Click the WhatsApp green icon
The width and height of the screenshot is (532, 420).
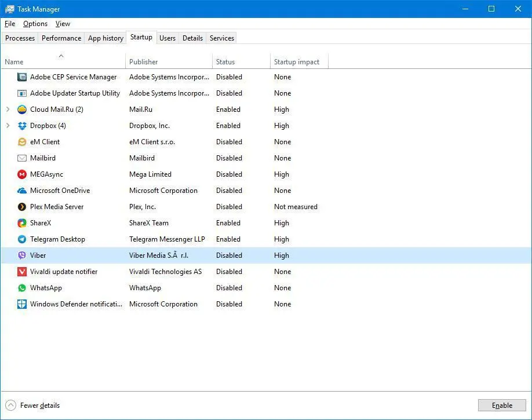22,288
